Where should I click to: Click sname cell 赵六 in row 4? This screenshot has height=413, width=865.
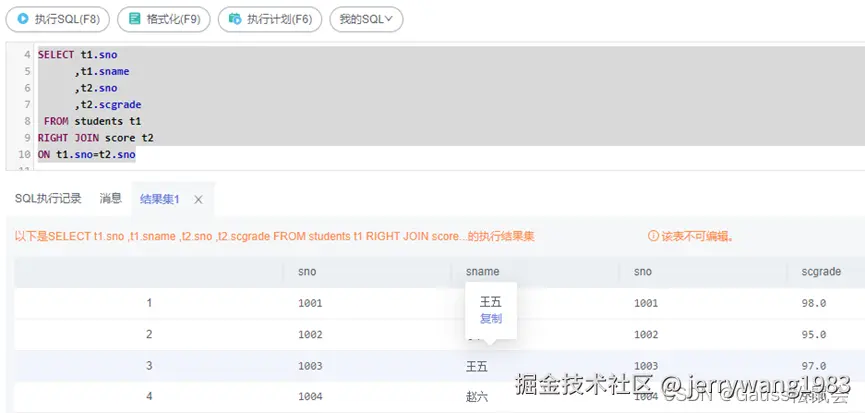coord(477,396)
